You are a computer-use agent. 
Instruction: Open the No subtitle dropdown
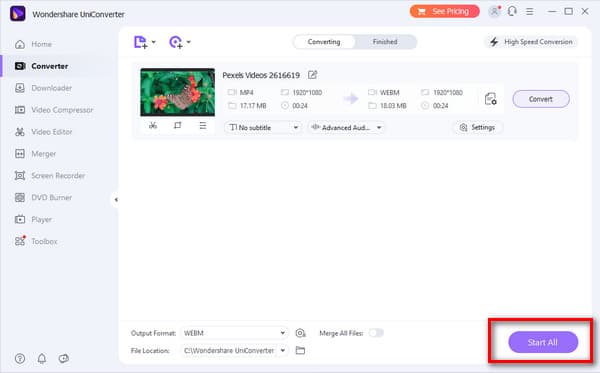262,127
